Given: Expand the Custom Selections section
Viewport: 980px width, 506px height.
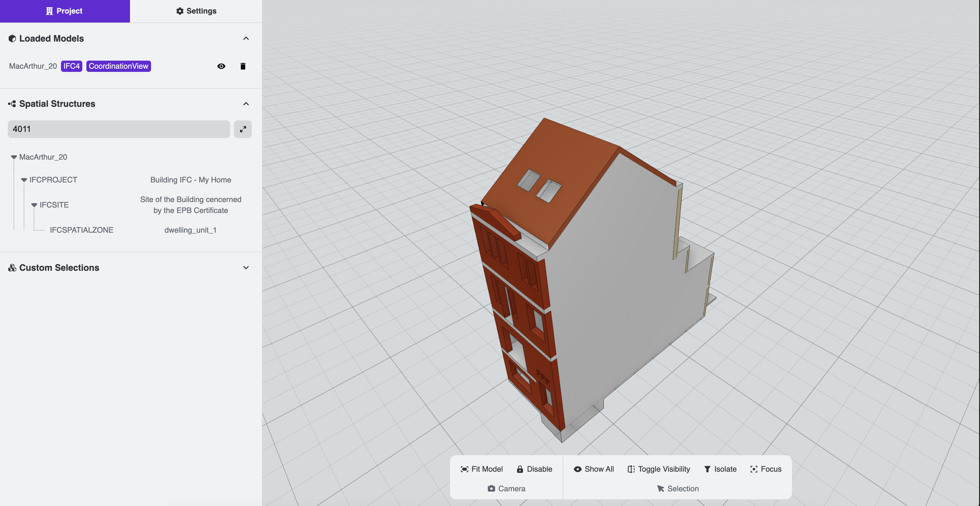Looking at the screenshot, I should 246,268.
